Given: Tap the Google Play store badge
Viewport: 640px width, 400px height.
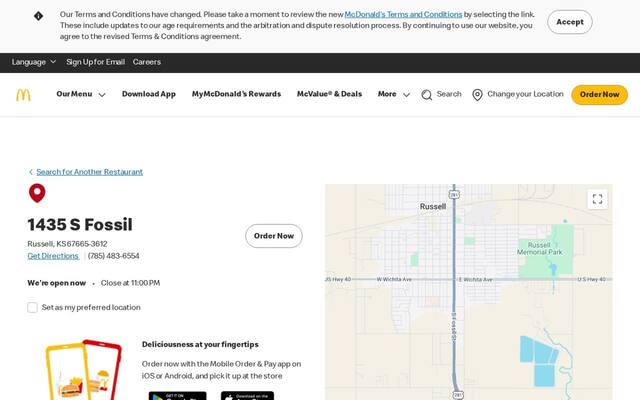Looking at the screenshot, I should (178, 396).
